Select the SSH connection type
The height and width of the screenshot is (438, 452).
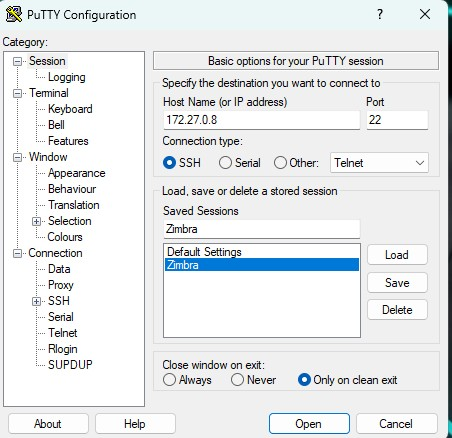click(x=169, y=163)
